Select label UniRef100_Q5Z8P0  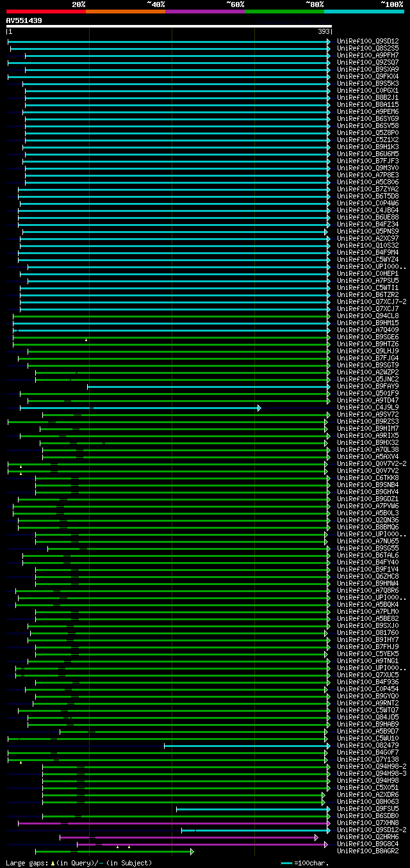[x=368, y=133]
